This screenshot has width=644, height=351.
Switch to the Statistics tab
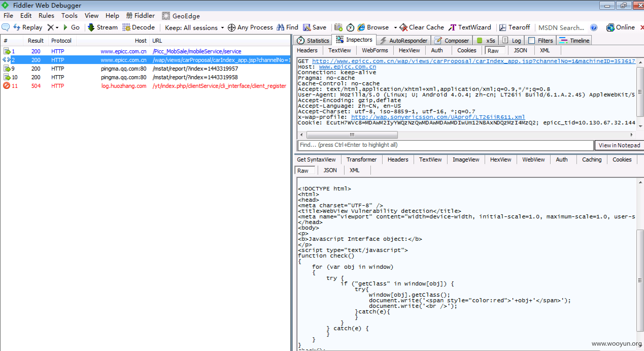313,40
